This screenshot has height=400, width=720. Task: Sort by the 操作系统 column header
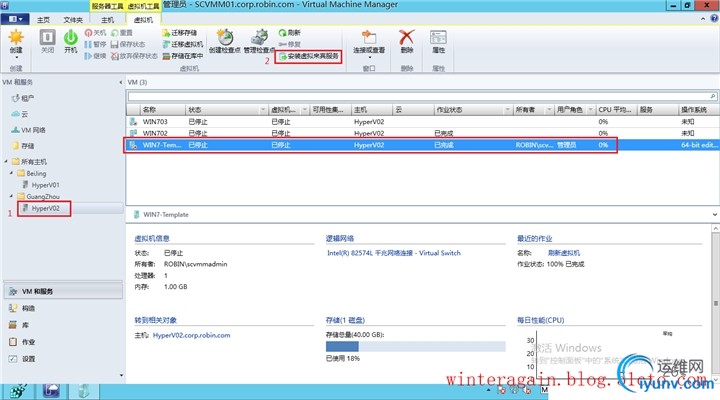698,110
